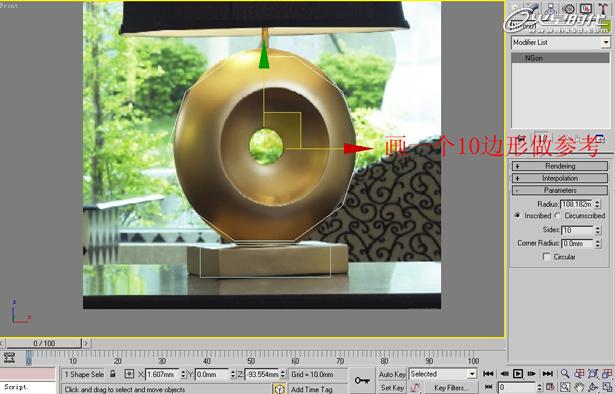Image resolution: width=615 pixels, height=394 pixels.
Task: Open the Hierarchy command panel tab
Action: (x=551, y=9)
